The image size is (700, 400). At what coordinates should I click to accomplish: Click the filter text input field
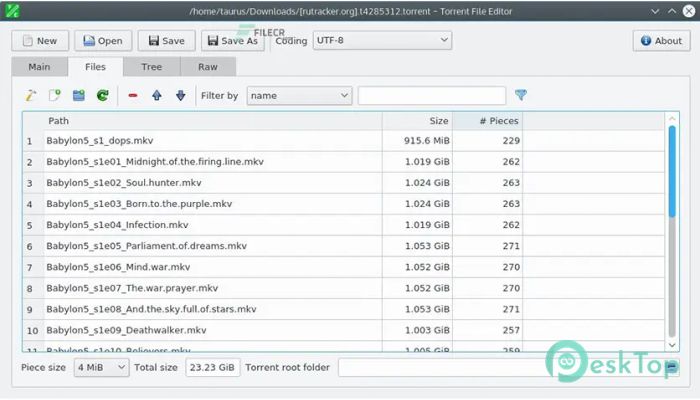[432, 96]
